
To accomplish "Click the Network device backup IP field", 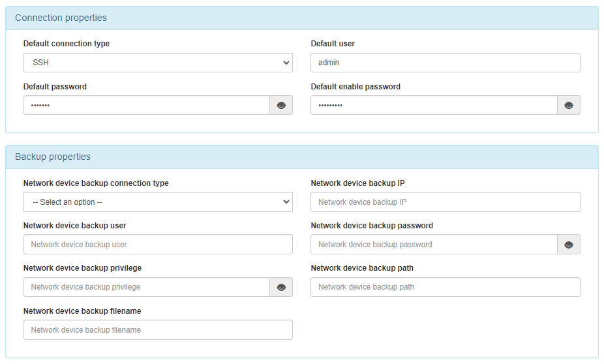I will [x=445, y=202].
